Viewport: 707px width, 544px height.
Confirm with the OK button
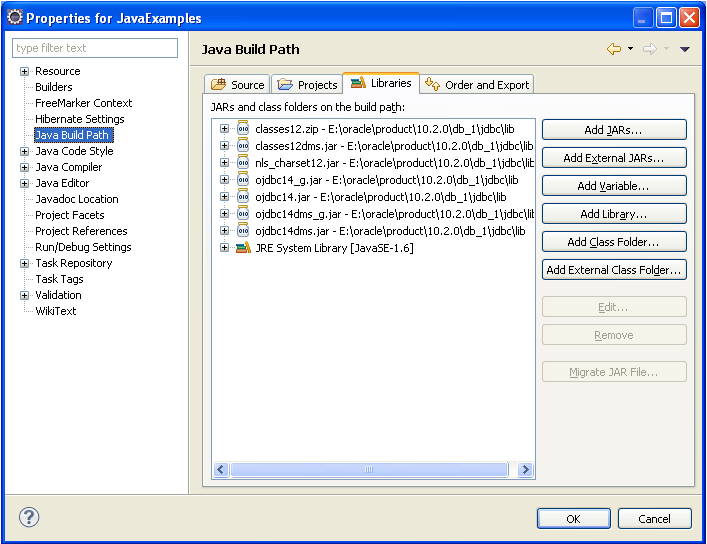point(574,518)
